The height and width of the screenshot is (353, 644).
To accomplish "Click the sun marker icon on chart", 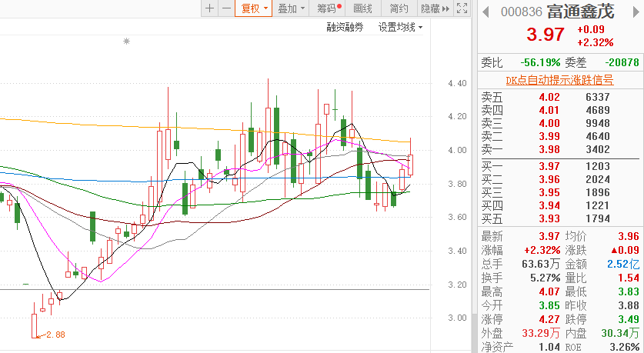I will click(126, 41).
